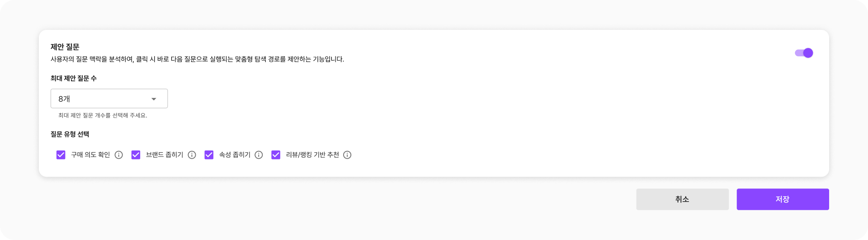The image size is (868, 240).
Task: Click info icon after 리뷰/랭킹 기반 추천
Action: coord(347,155)
